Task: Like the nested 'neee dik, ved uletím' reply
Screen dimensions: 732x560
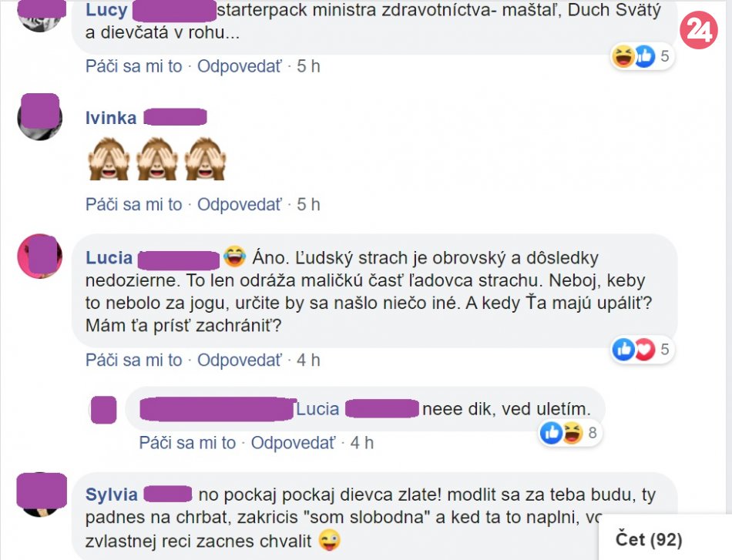Action: coord(187,443)
